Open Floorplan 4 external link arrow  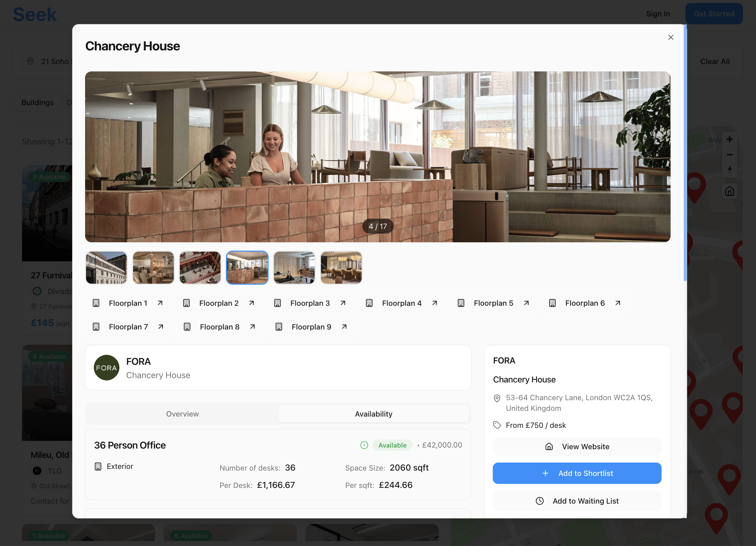pyautogui.click(x=435, y=303)
